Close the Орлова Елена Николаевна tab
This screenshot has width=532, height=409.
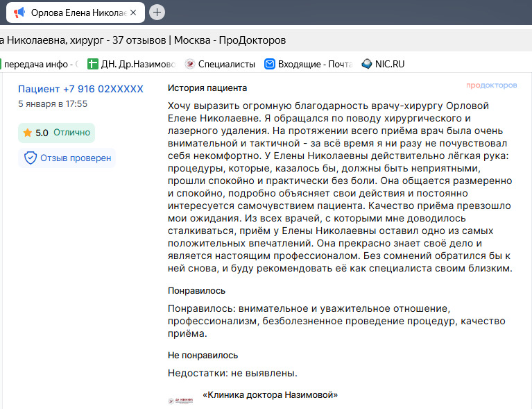point(132,12)
